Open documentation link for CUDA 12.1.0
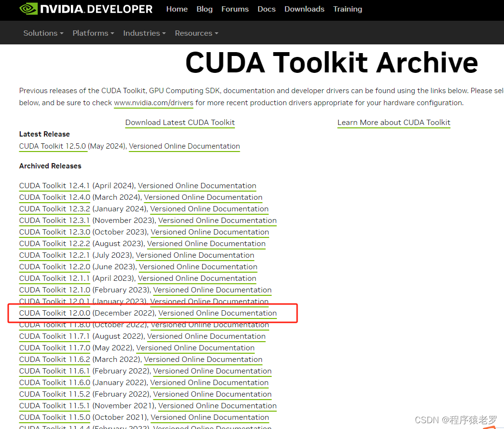 click(x=212, y=290)
